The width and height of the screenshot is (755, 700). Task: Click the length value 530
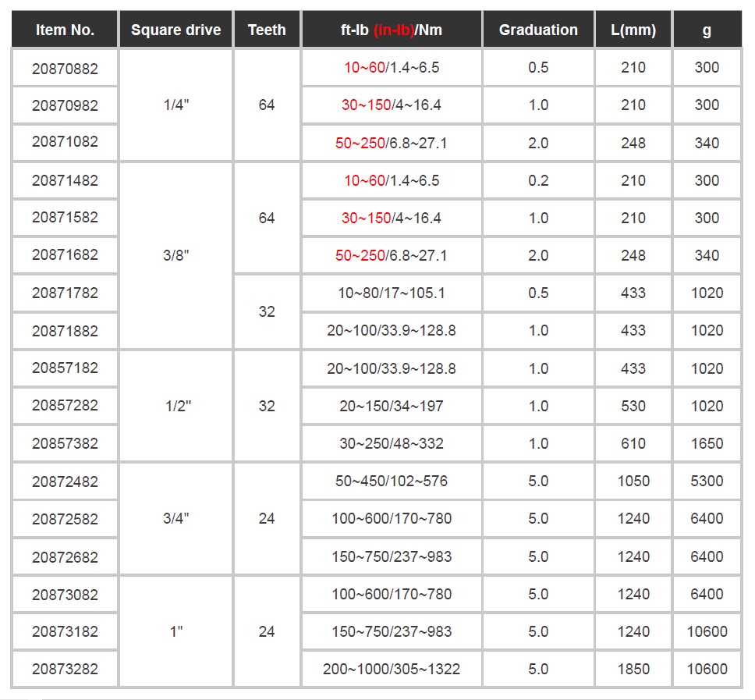[633, 406]
